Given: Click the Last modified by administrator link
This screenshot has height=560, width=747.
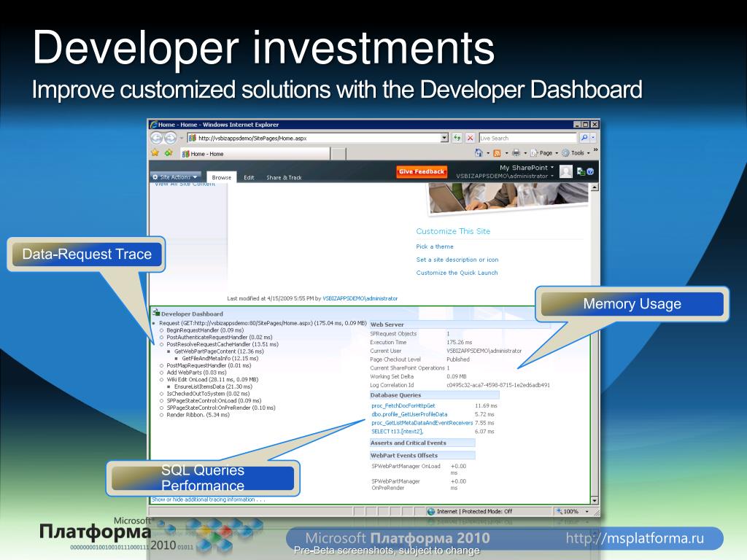Looking at the screenshot, I should [360, 298].
